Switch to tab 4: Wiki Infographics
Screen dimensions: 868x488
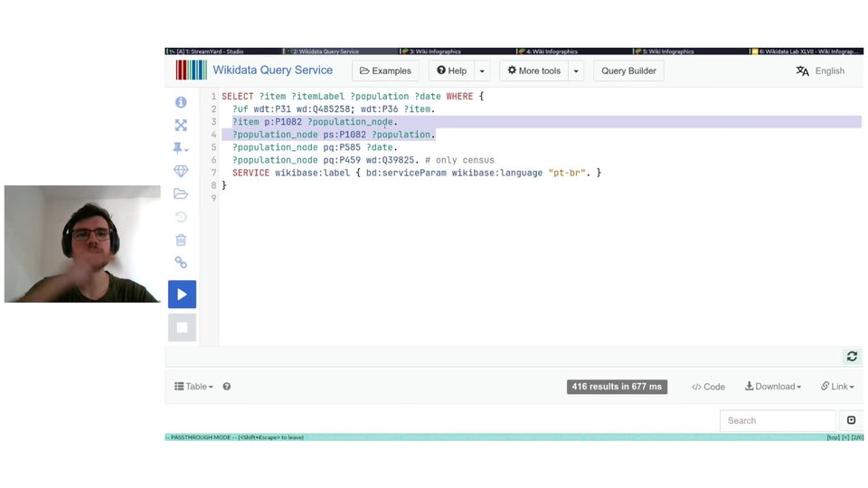pos(574,52)
